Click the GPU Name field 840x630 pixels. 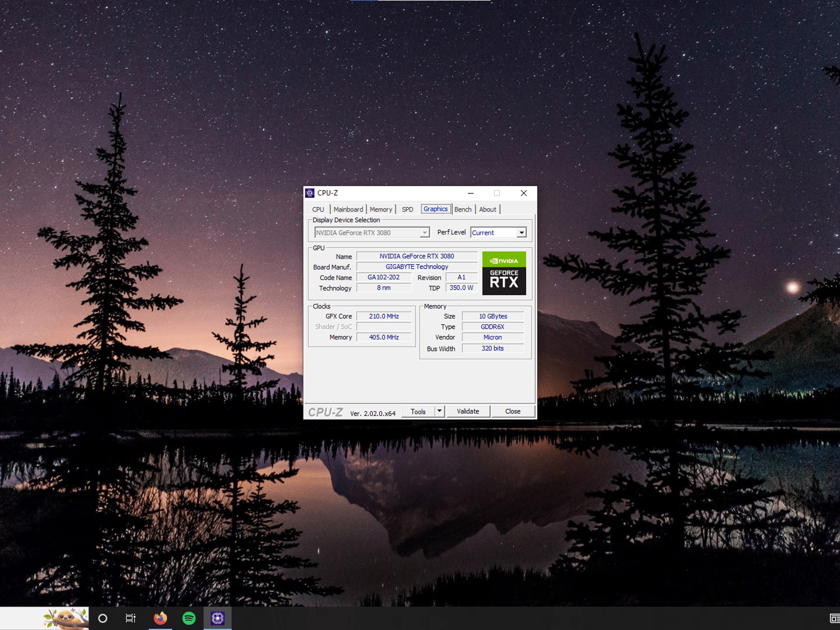417,256
